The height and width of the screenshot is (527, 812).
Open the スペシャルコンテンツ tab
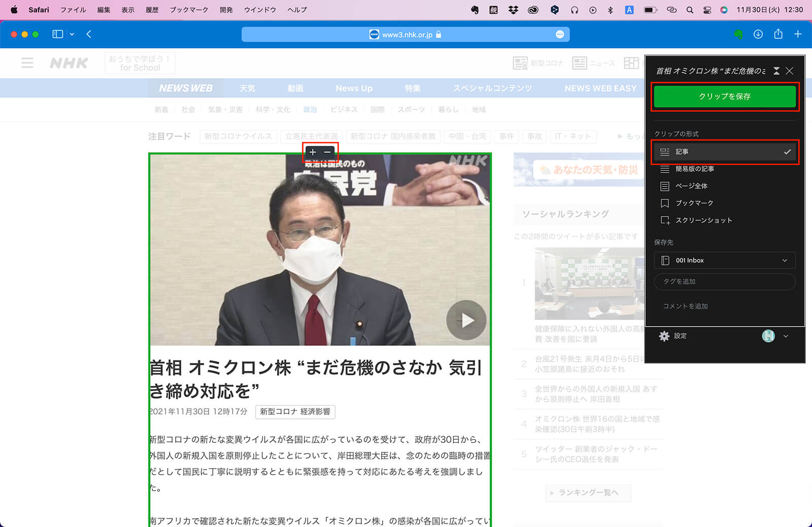click(x=493, y=88)
